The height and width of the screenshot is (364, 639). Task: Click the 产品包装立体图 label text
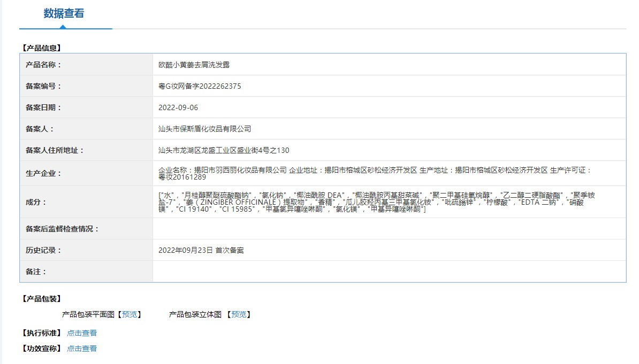click(195, 314)
